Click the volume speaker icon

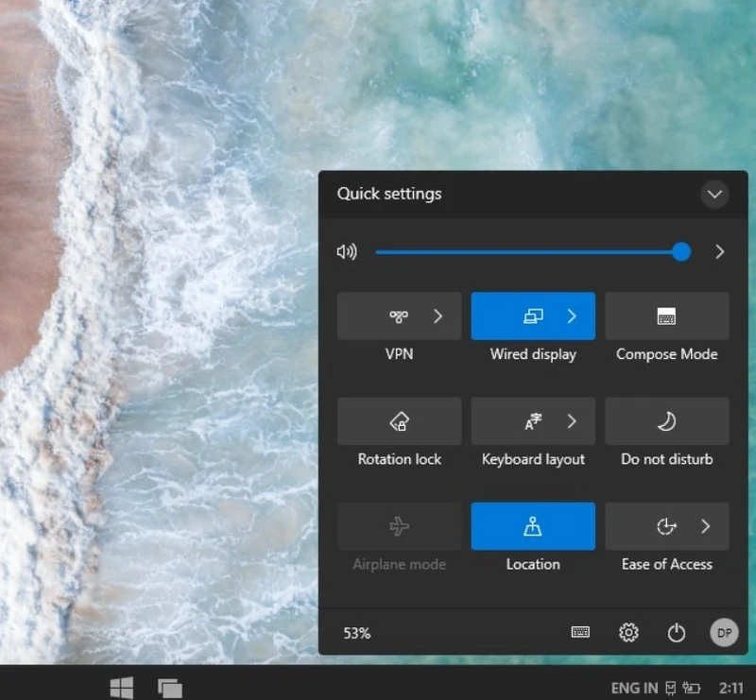click(347, 251)
